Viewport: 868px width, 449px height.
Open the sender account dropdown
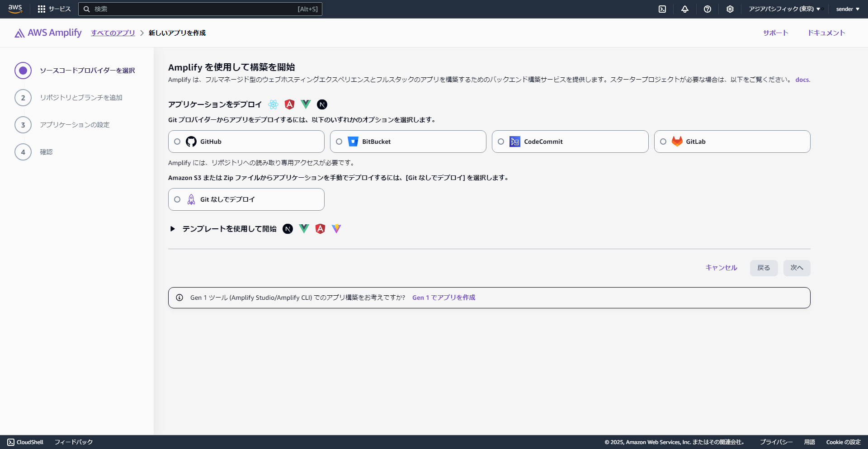[x=848, y=9]
